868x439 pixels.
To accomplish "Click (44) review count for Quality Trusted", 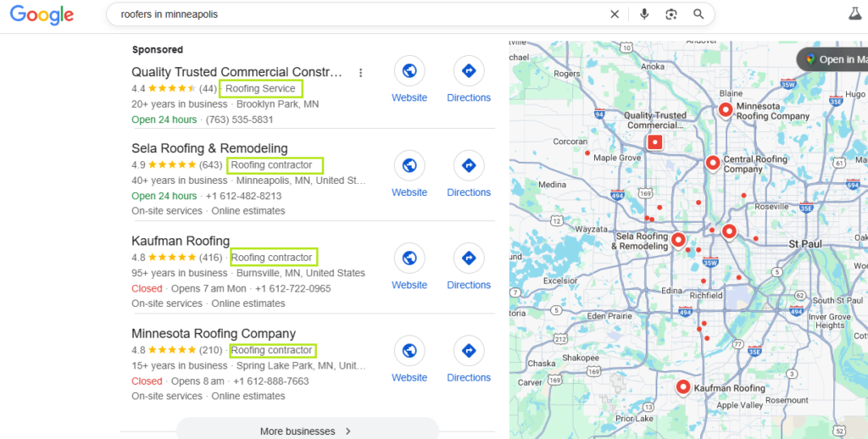I will click(209, 89).
